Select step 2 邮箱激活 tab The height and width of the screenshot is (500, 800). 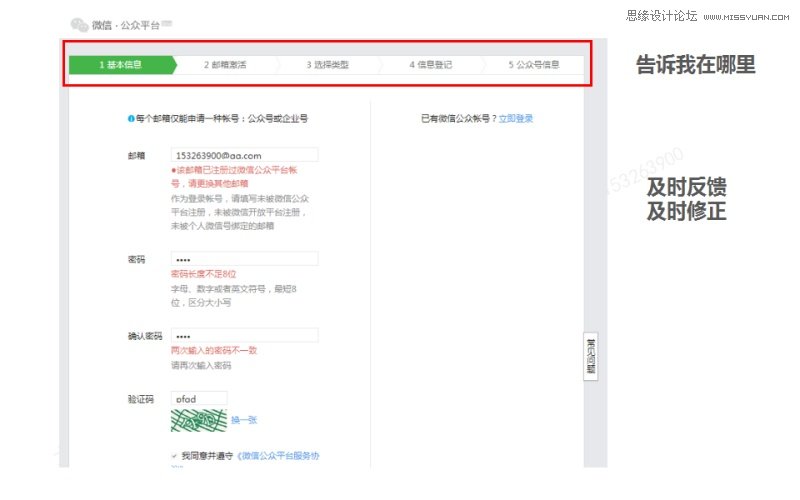point(225,65)
